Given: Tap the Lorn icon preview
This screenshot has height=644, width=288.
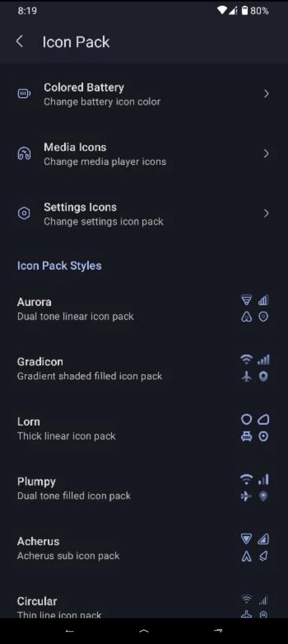Looking at the screenshot, I should pyautogui.click(x=255, y=428).
